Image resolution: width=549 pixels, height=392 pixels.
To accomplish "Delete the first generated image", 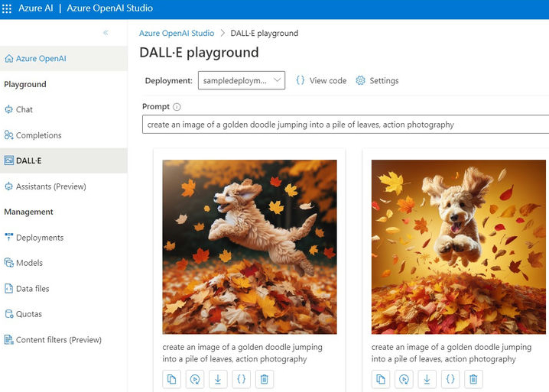I will [264, 378].
